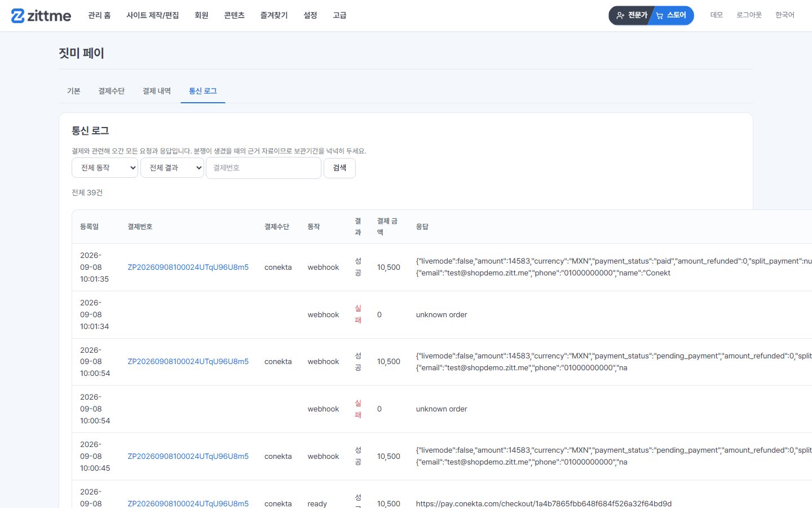Viewport: 812px width, 508px height.
Task: Switch to the 결제 내역 tab
Action: point(157,91)
